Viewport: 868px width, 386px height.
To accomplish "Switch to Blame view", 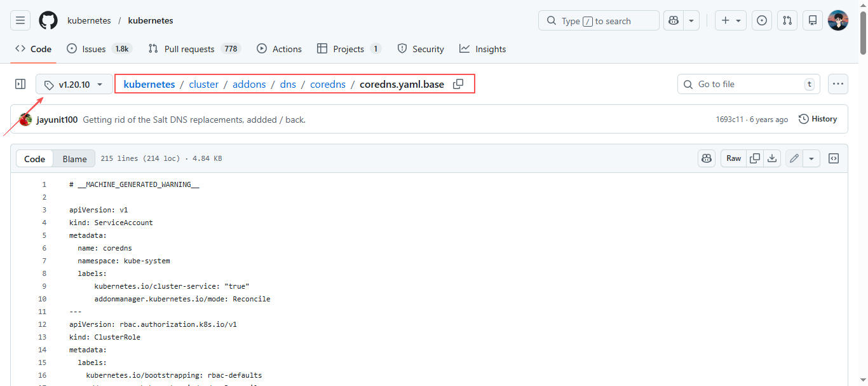I will pyautogui.click(x=74, y=159).
